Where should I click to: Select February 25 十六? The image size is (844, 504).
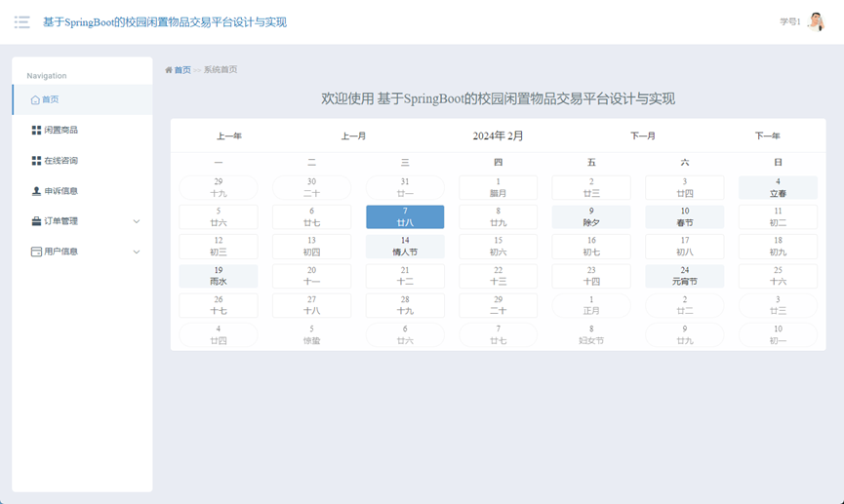[778, 276]
